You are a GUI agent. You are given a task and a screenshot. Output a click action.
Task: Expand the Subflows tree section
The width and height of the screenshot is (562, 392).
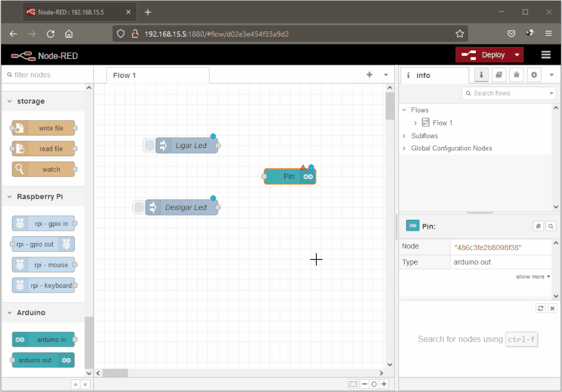pyautogui.click(x=404, y=135)
